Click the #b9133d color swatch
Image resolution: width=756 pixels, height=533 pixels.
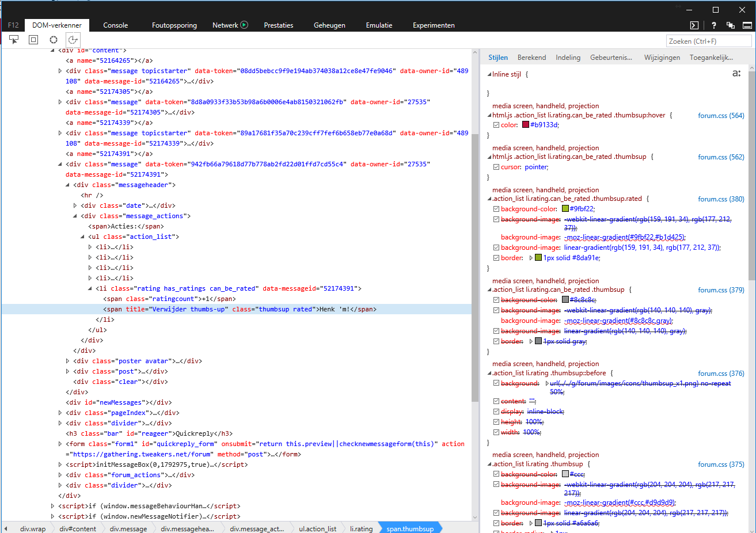[x=526, y=125]
